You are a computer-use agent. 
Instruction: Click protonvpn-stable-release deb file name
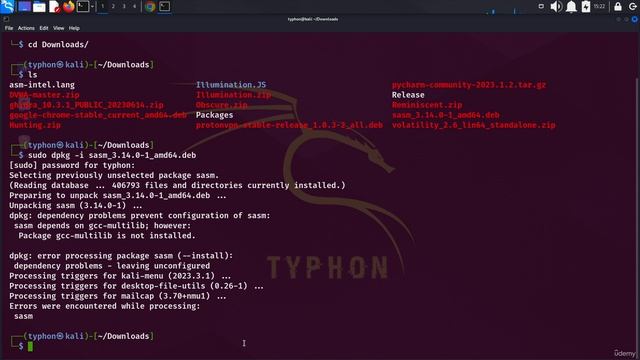click(289, 125)
